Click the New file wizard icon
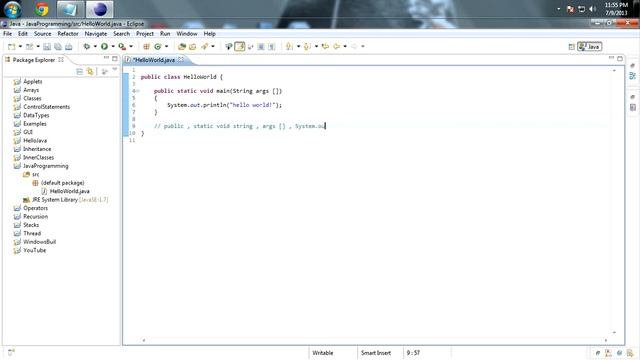The height and width of the screenshot is (360, 640). coord(11,47)
